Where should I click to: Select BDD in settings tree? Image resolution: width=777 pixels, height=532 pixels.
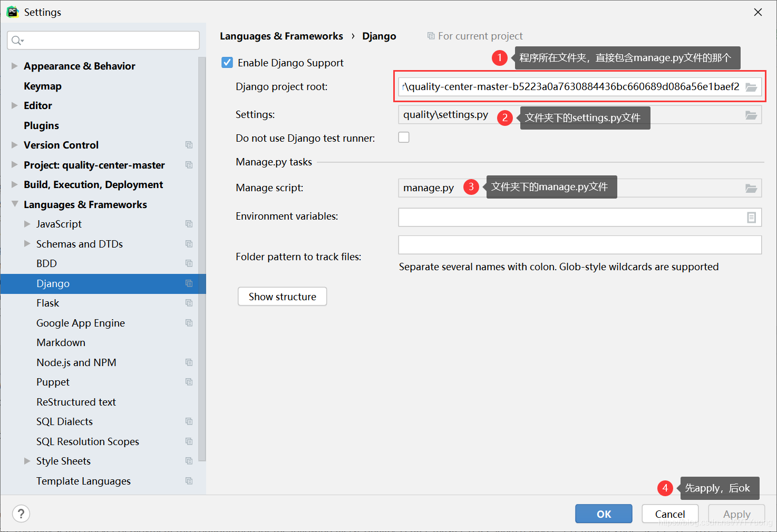pyautogui.click(x=46, y=263)
